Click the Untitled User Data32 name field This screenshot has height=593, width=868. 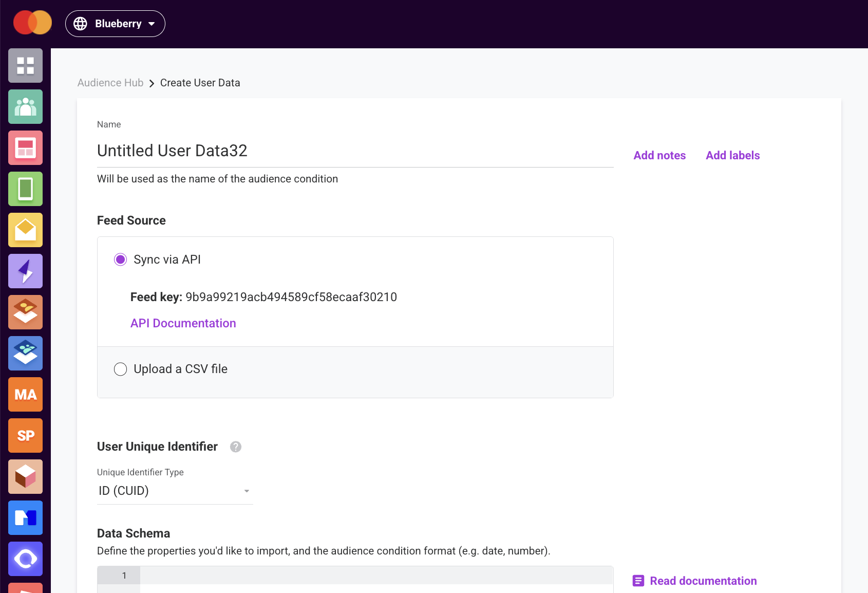pos(355,151)
